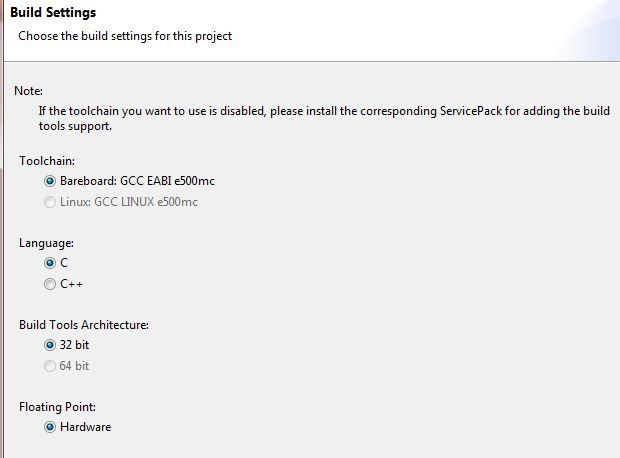This screenshot has height=458, width=620.
Task: Select the Hardware floating point radio button
Action: click(50, 427)
